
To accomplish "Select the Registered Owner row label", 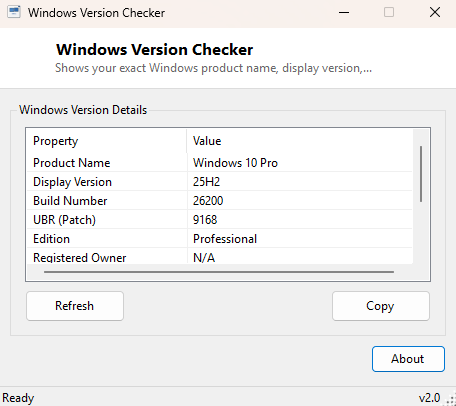I will pos(80,258).
